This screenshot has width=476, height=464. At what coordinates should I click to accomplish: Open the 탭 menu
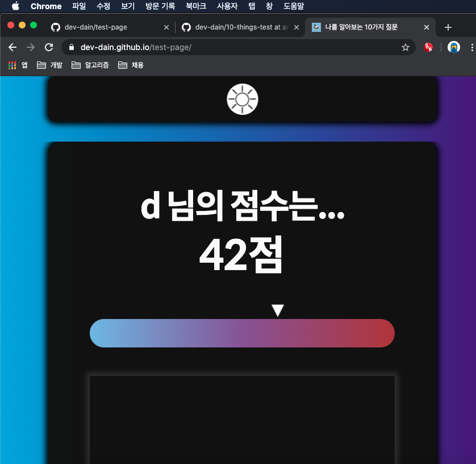[x=252, y=6]
